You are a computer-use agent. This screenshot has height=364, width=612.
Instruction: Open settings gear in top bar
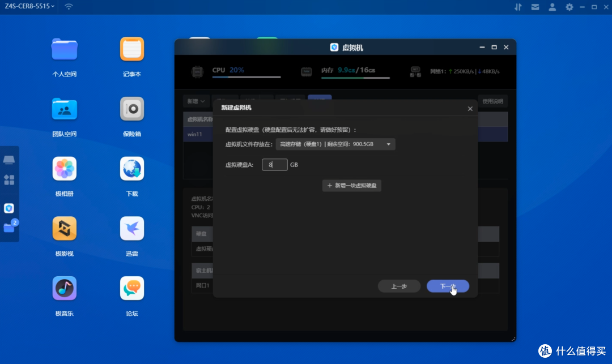[569, 7]
